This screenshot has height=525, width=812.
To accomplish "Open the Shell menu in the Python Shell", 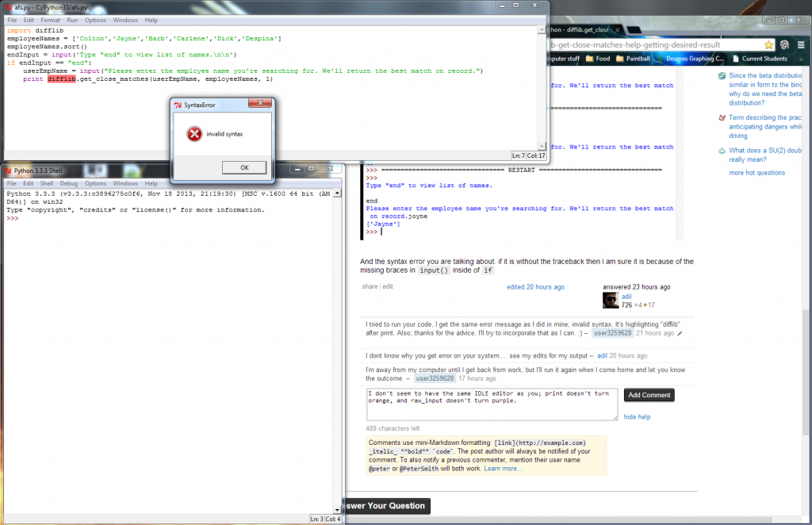I will coord(45,183).
